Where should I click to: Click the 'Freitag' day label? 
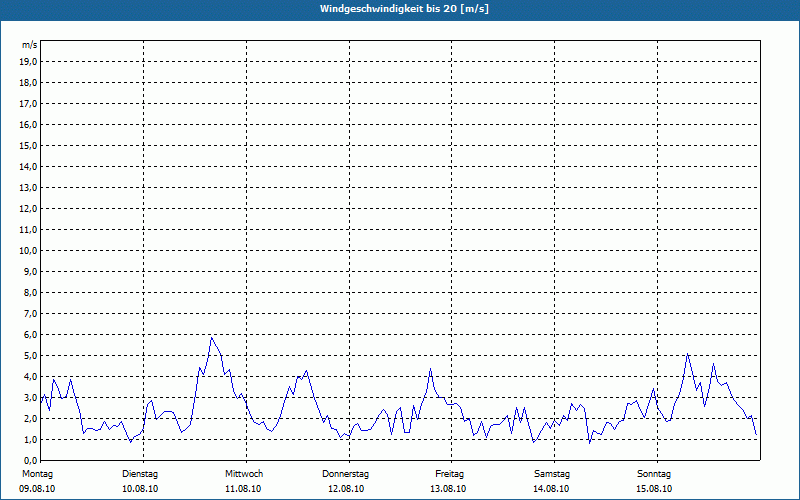click(x=449, y=474)
